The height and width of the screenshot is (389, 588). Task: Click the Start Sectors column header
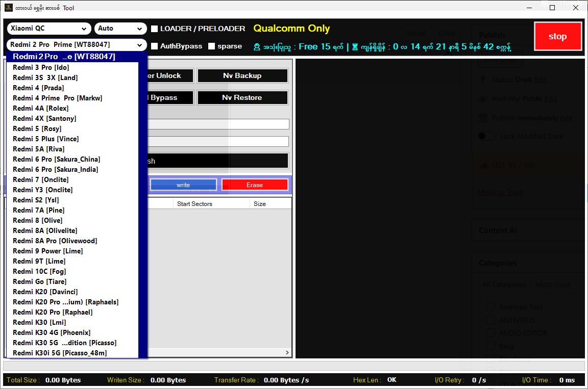[194, 203]
